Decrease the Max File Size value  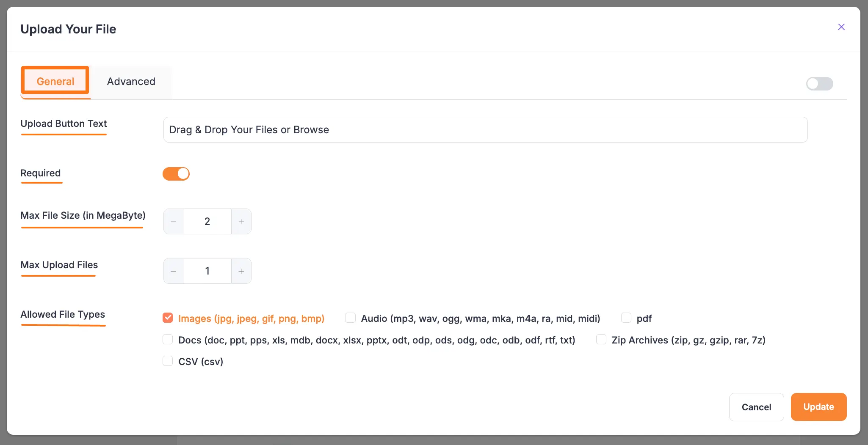click(x=173, y=221)
